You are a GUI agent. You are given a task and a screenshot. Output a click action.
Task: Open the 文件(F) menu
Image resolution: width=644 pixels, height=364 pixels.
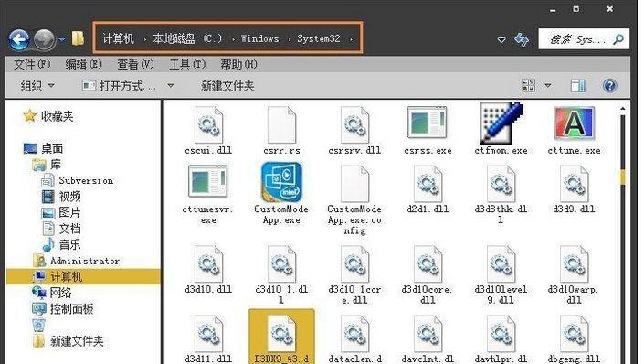click(32, 64)
